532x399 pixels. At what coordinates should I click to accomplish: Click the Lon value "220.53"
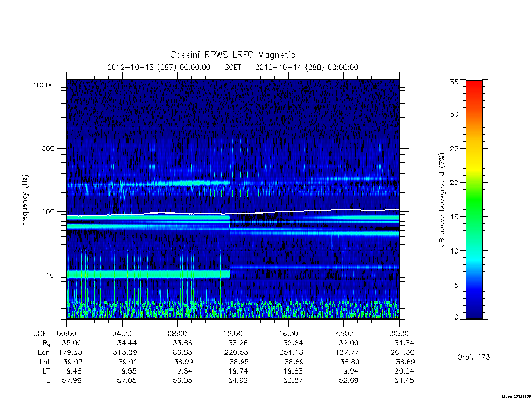coord(236,353)
